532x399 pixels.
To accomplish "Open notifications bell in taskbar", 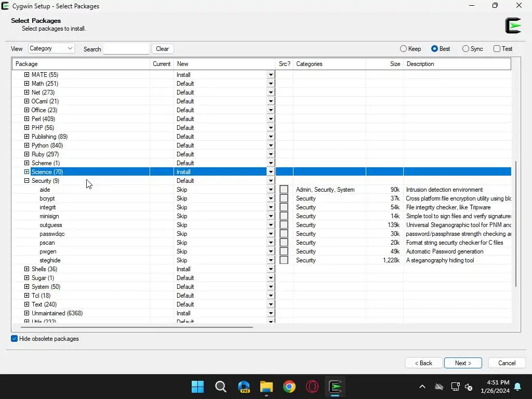I will coord(518,387).
